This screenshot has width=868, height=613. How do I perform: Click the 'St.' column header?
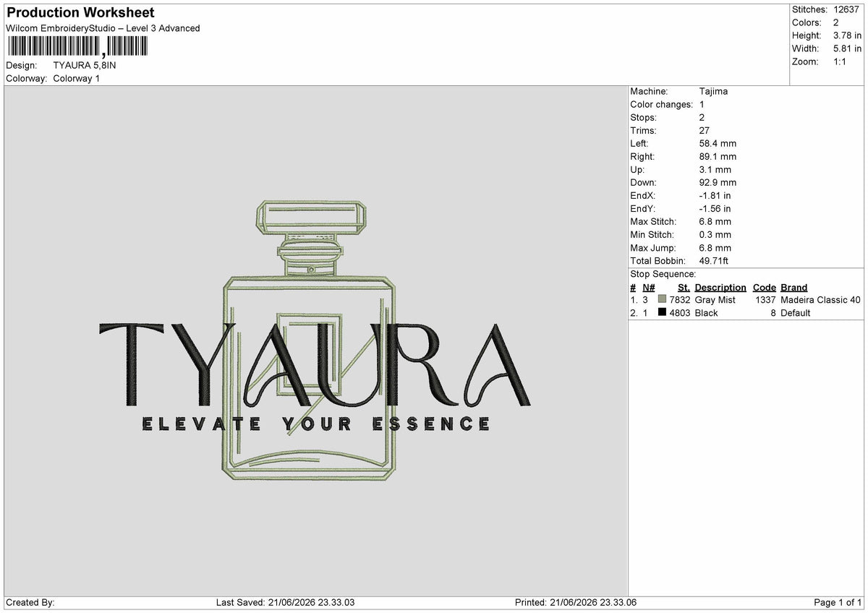(x=684, y=287)
